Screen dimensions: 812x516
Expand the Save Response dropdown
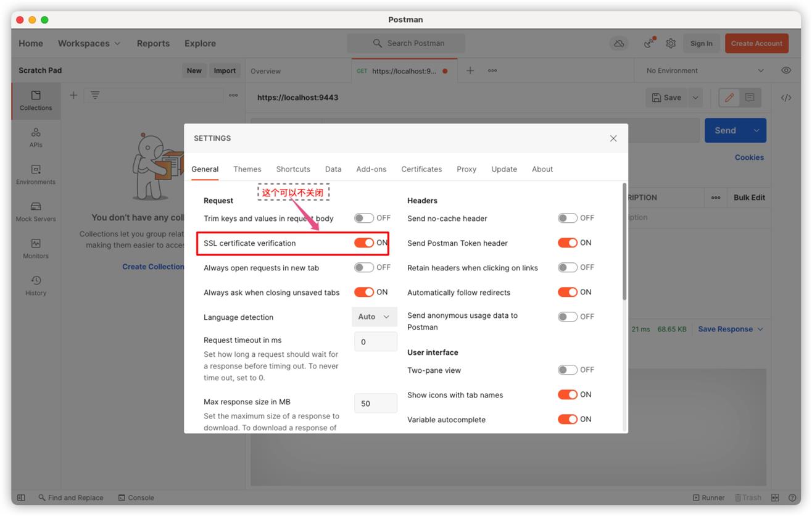coord(731,329)
